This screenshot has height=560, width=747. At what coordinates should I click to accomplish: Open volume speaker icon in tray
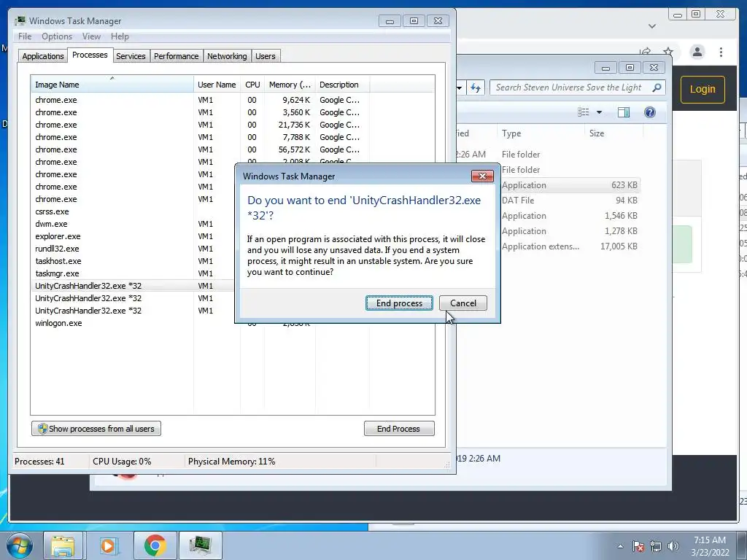pos(673,546)
